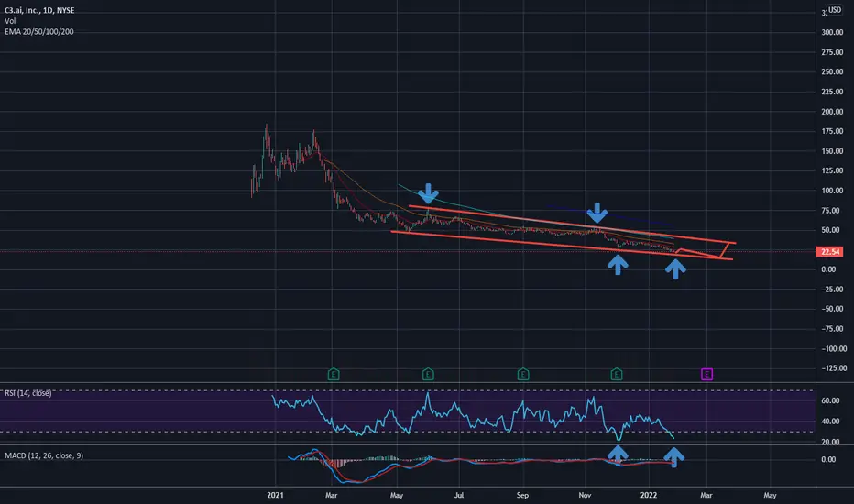
Task: Select the C3.ai, Inc., 1D, NYSE legend
Action: 39,10
